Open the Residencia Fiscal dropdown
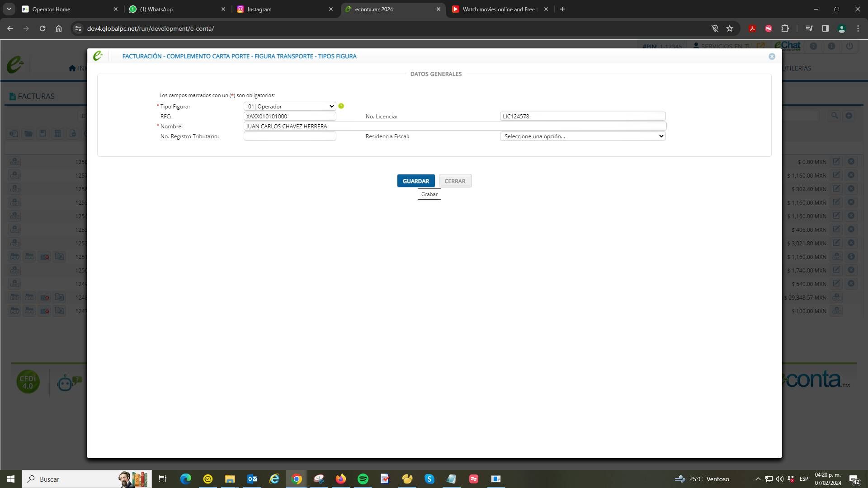 (x=582, y=136)
